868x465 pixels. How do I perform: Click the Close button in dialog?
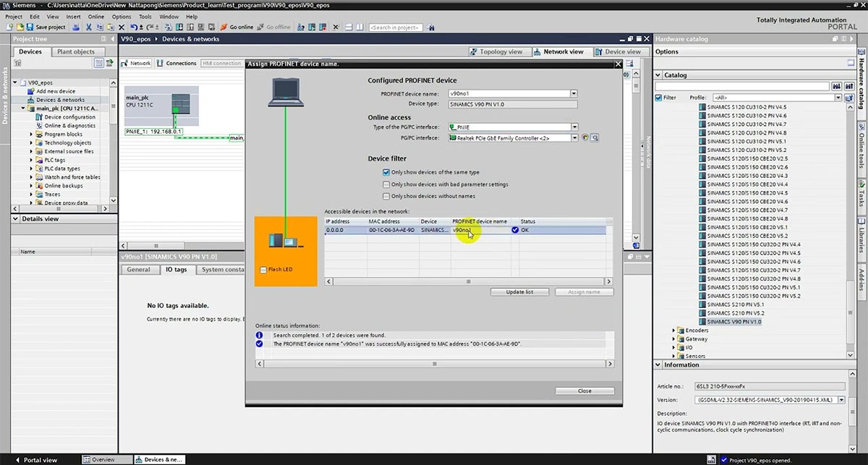(x=584, y=391)
